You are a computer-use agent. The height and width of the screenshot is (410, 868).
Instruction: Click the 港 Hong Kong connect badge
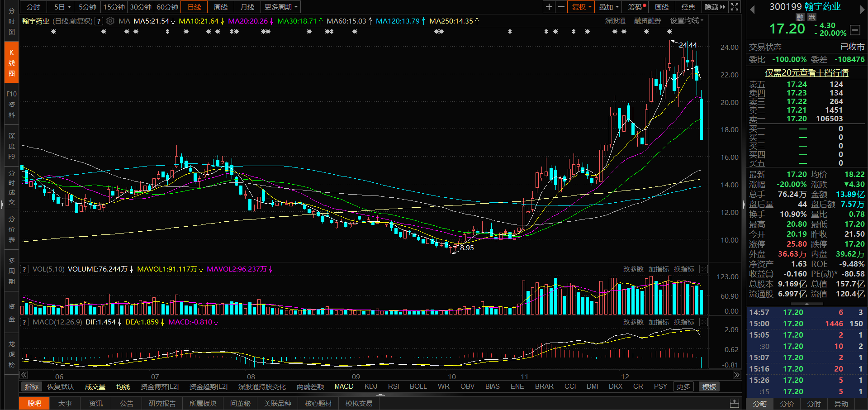(x=812, y=17)
